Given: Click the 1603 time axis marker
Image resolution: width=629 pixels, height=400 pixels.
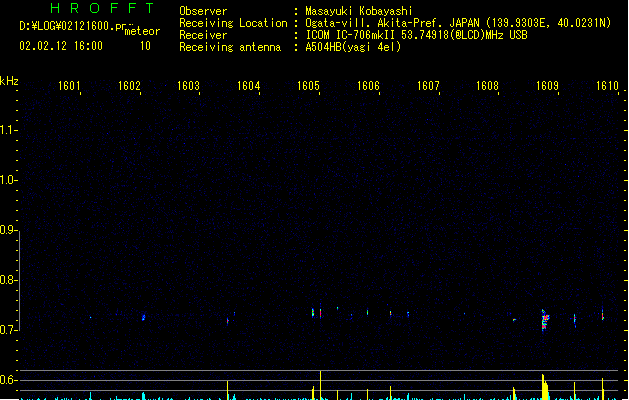Looking at the screenshot, I should click(x=188, y=86).
